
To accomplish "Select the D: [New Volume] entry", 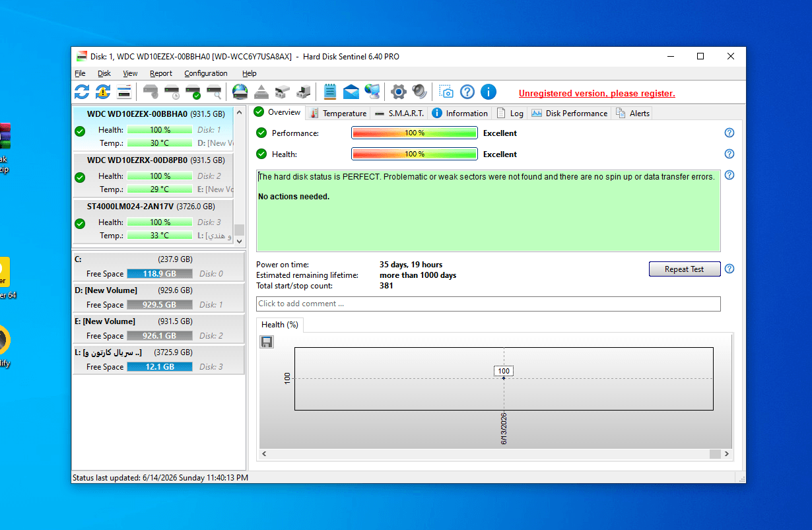I will click(158, 297).
